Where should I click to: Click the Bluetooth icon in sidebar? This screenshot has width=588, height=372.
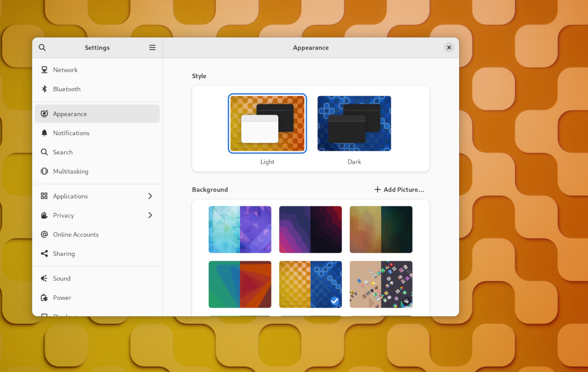44,89
